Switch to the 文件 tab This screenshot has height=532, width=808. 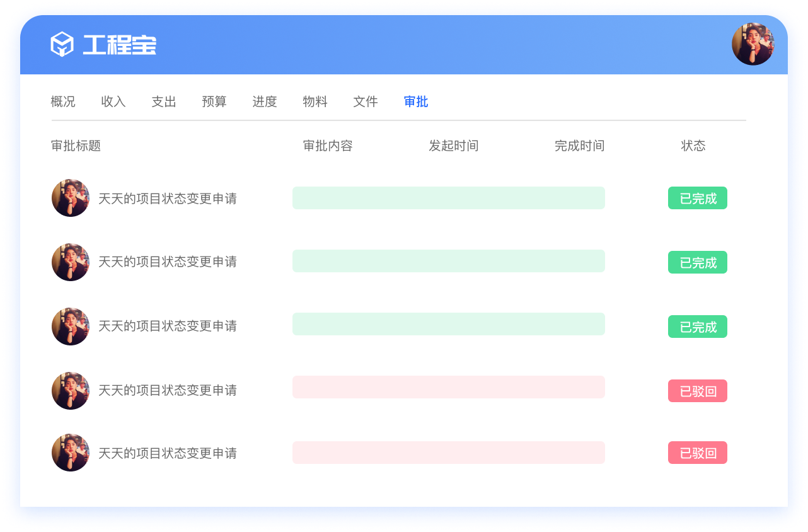pyautogui.click(x=366, y=101)
